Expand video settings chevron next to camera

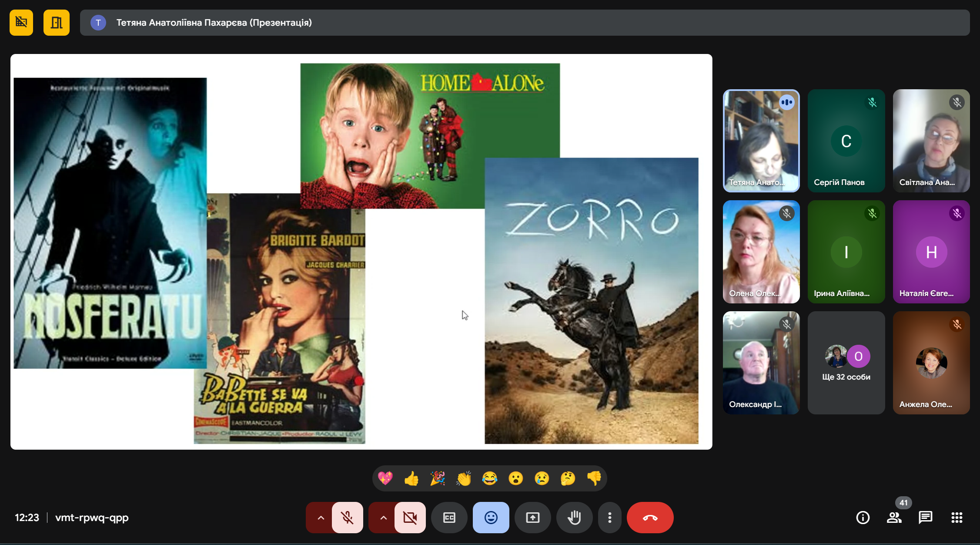(x=383, y=518)
